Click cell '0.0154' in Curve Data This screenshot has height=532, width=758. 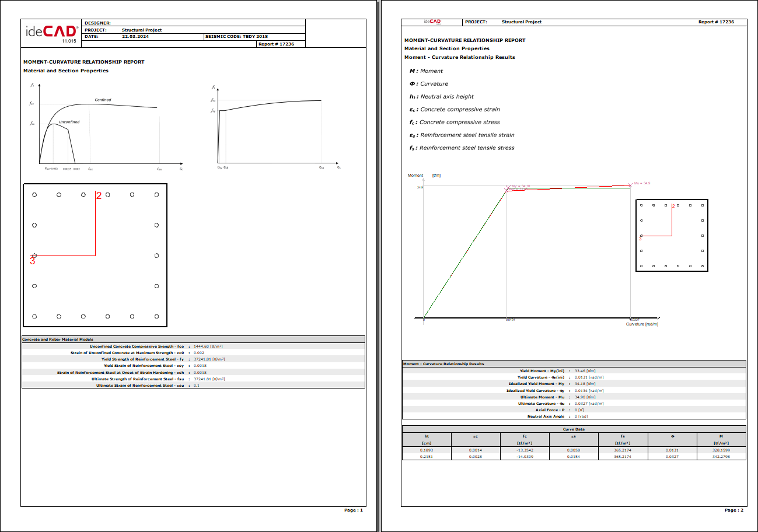[x=574, y=457]
